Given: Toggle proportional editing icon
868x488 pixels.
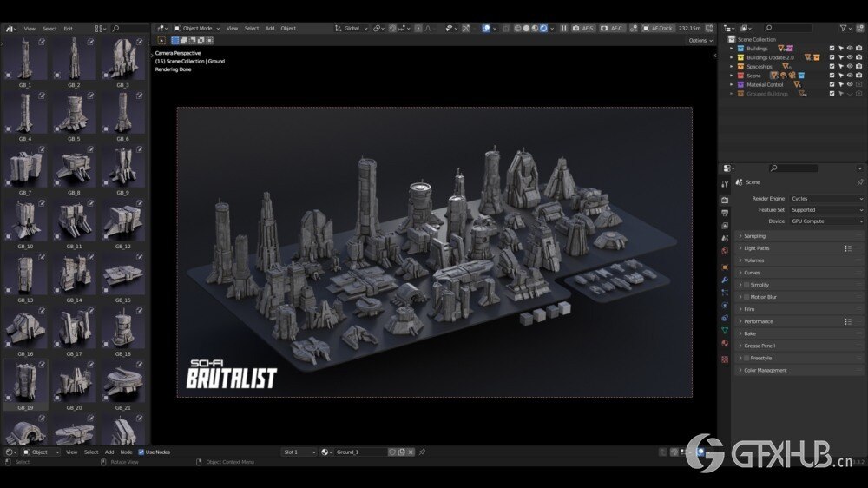Looking at the screenshot, I should 418,29.
